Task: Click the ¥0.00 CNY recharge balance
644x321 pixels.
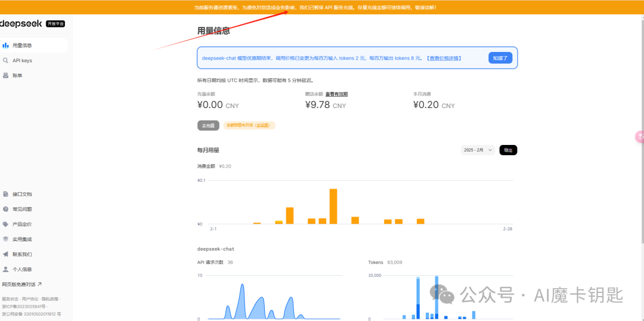Action: [218, 105]
